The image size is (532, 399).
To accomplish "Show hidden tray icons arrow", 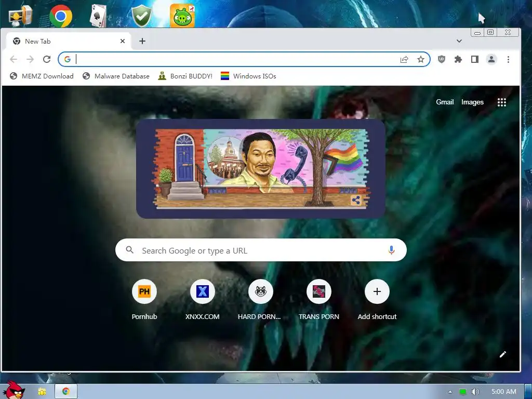I will [450, 392].
